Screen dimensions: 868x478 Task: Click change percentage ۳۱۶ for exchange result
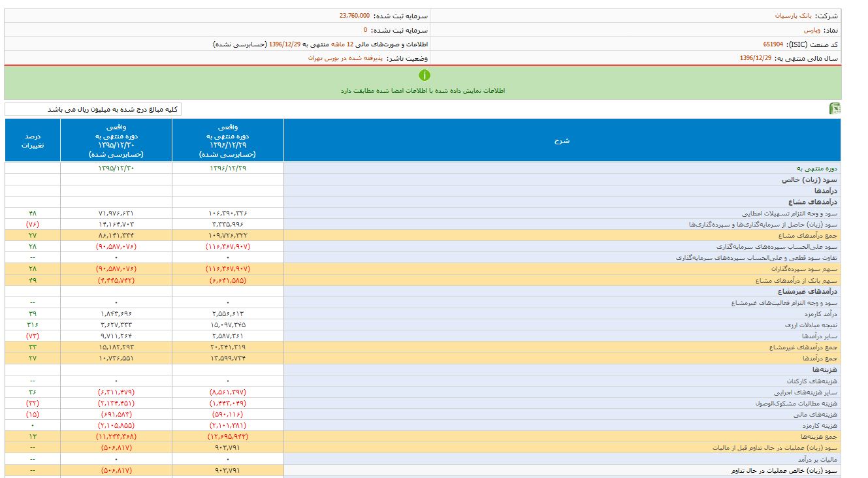33,325
